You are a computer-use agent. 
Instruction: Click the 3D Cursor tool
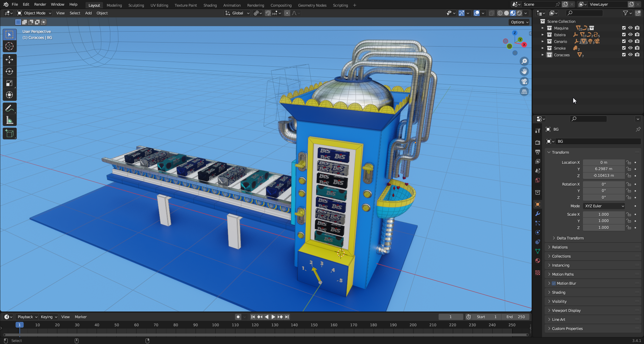coord(9,46)
